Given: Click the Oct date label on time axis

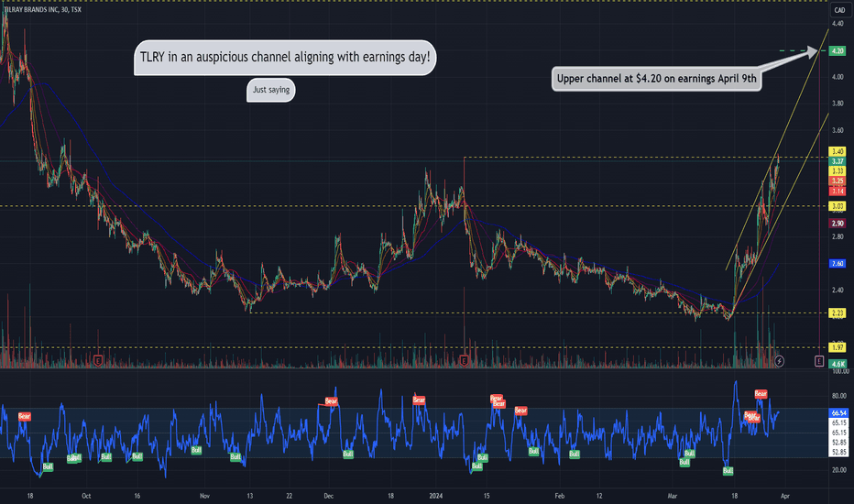Looking at the screenshot, I should (x=86, y=496).
